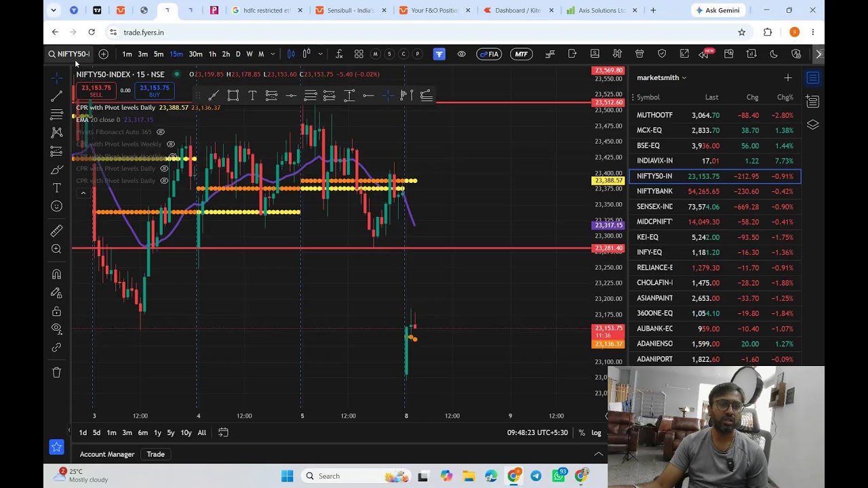Switch to 5m timeframe
The height and width of the screenshot is (488, 868).
[x=158, y=54]
